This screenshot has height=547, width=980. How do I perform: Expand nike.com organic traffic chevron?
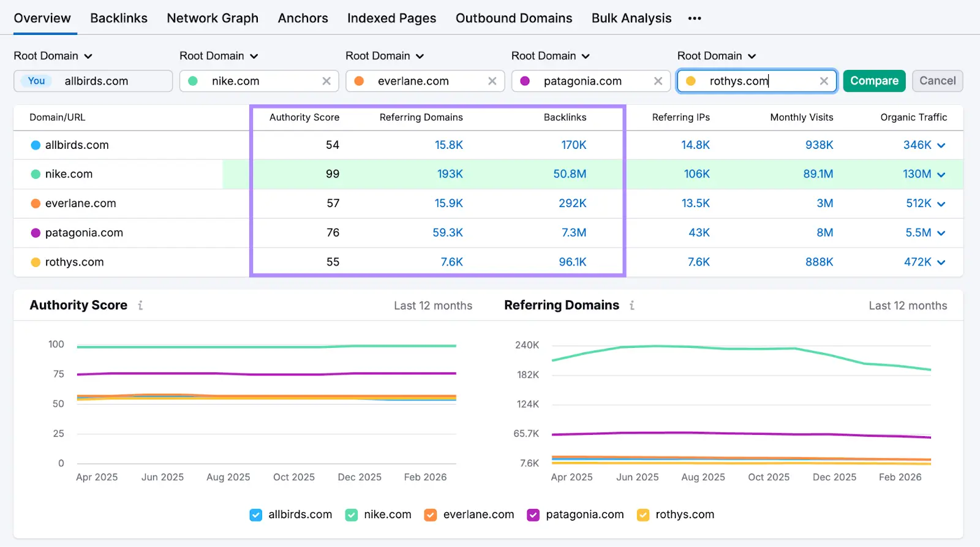[941, 175]
